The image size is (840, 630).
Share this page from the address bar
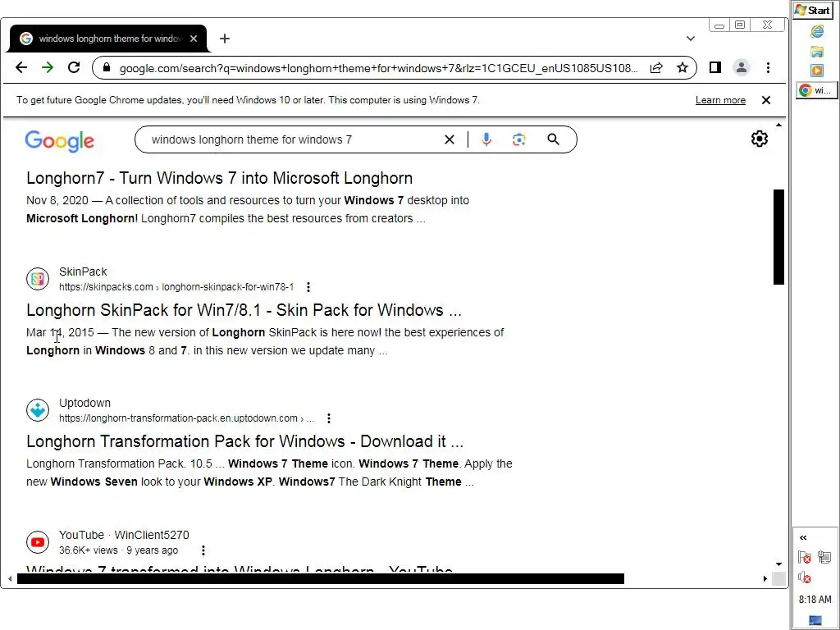pyautogui.click(x=656, y=67)
